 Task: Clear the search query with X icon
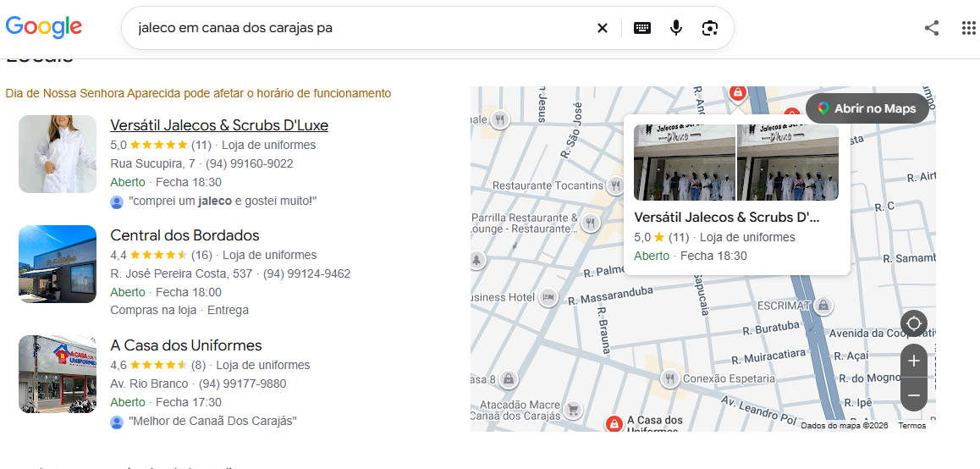coord(603,28)
